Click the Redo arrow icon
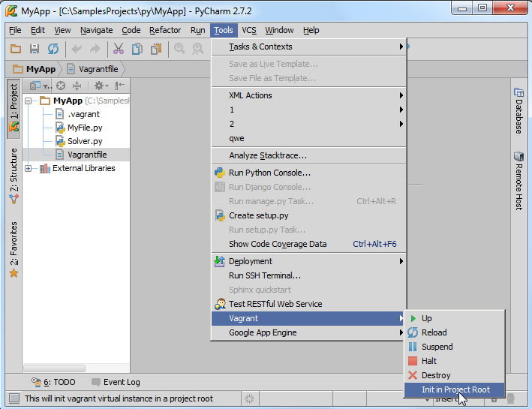532x409 pixels. (95, 50)
